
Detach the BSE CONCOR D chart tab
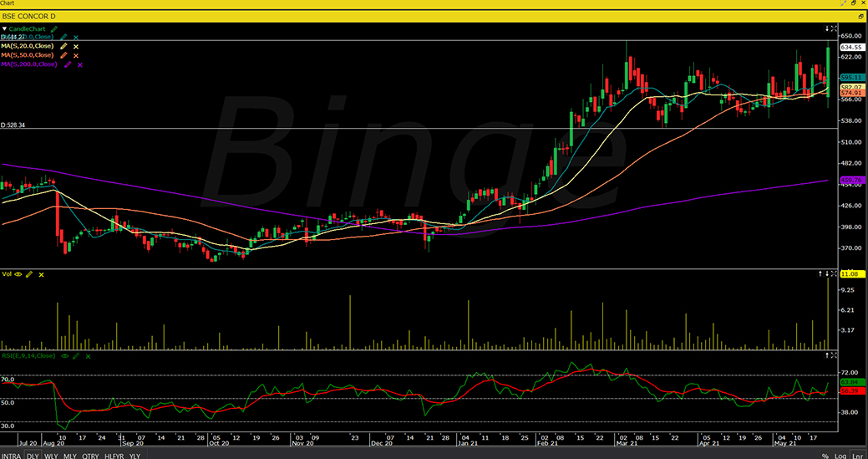click(x=862, y=17)
